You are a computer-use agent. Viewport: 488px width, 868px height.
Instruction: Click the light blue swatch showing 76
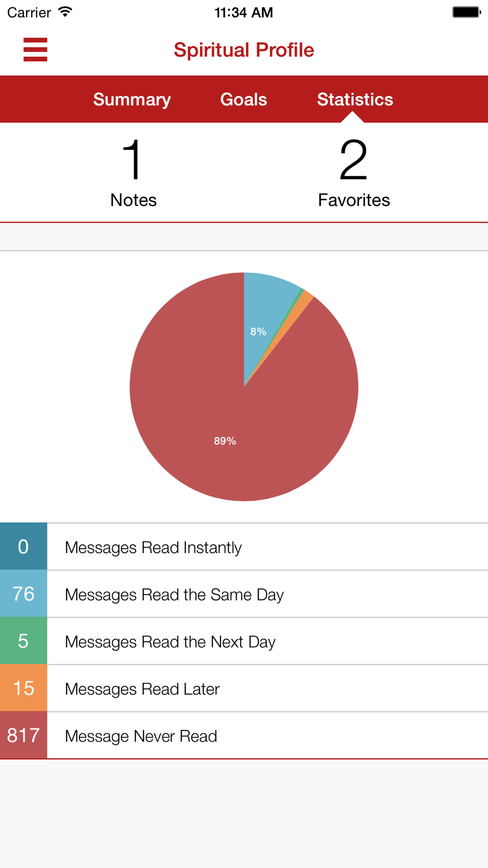(x=23, y=594)
